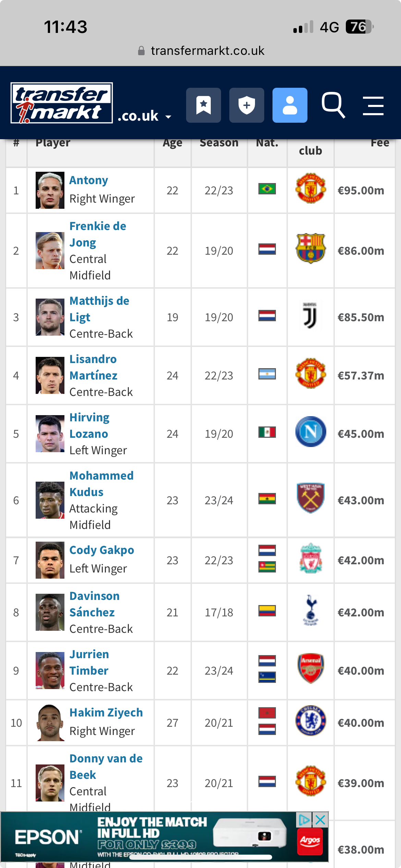The height and width of the screenshot is (868, 401).
Task: Close the Epson advertisement banner
Action: pyautogui.click(x=320, y=820)
